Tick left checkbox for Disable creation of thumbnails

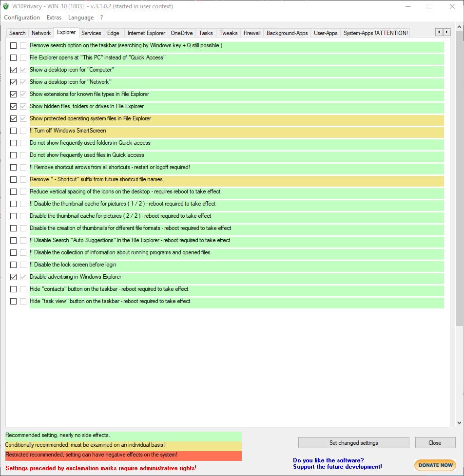(13, 228)
